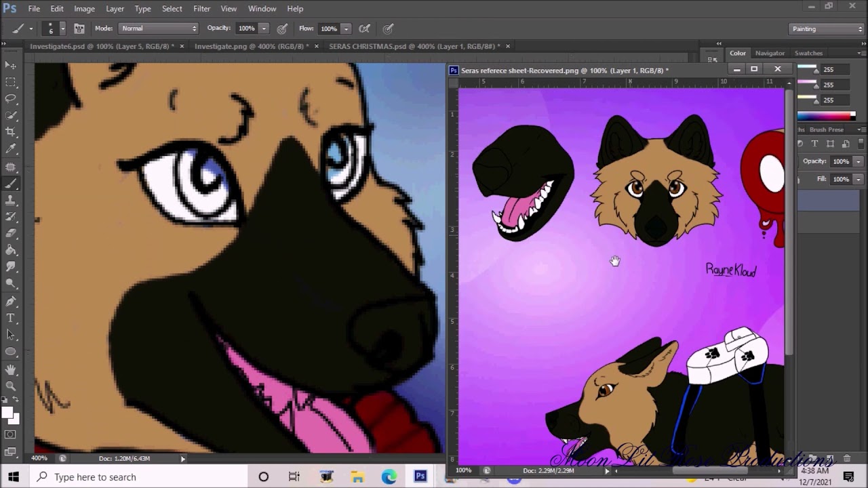Open Microsoft Edge from the taskbar
The height and width of the screenshot is (488, 868).
[389, 477]
